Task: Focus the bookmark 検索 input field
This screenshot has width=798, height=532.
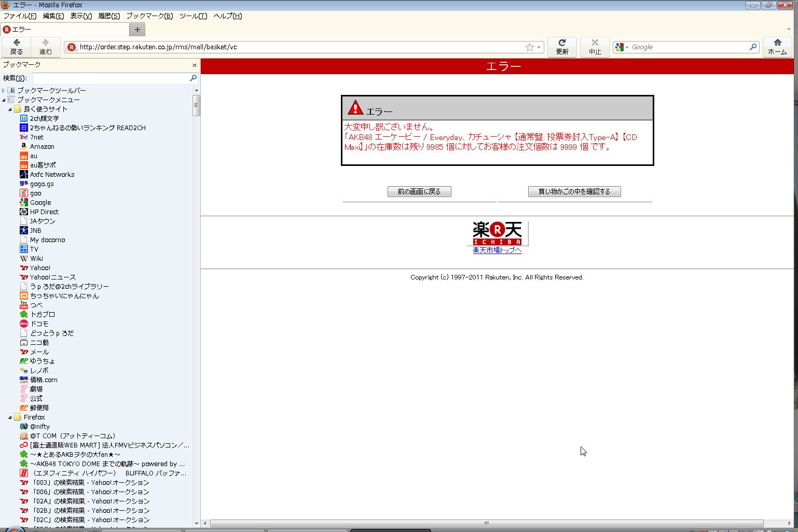Action: [x=111, y=78]
